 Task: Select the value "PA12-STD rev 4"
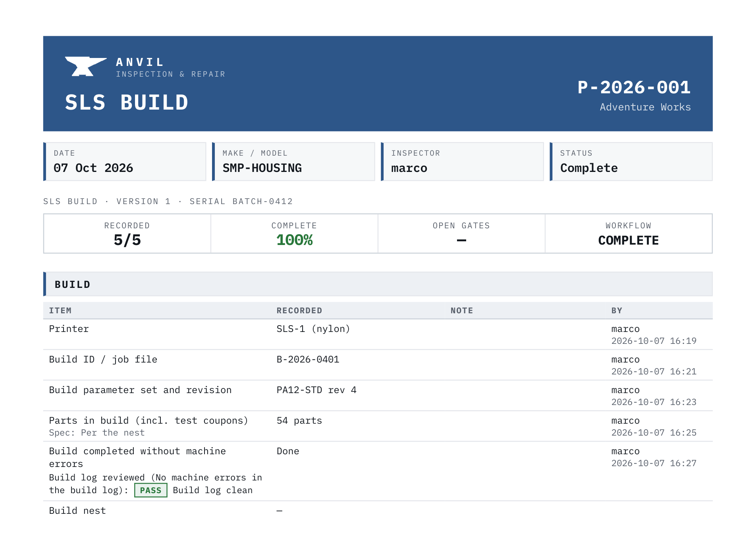[316, 390]
